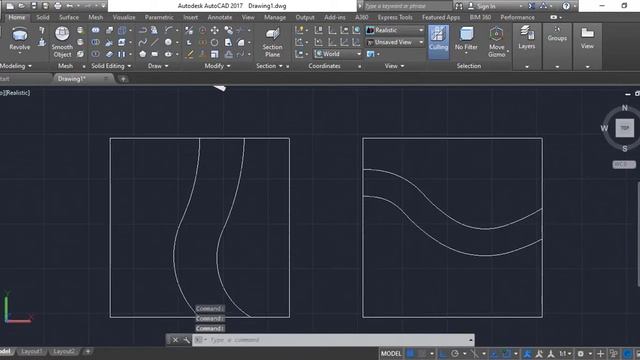Click the command line customize wrench icon

click(186, 340)
